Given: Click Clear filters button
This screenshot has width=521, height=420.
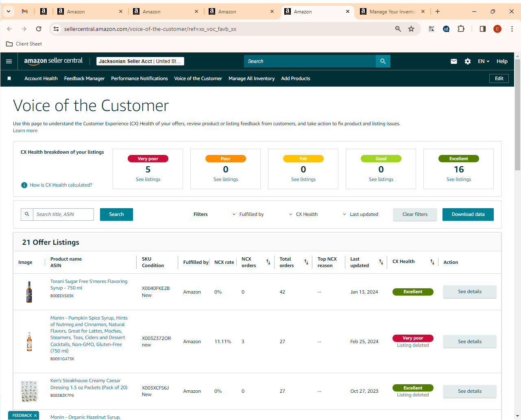Looking at the screenshot, I should click(415, 214).
